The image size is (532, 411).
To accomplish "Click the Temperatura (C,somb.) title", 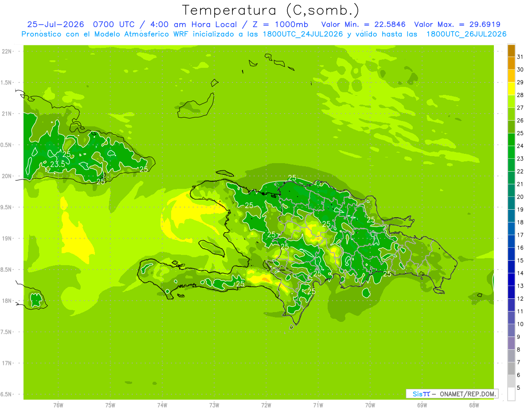I will tap(270, 10).
